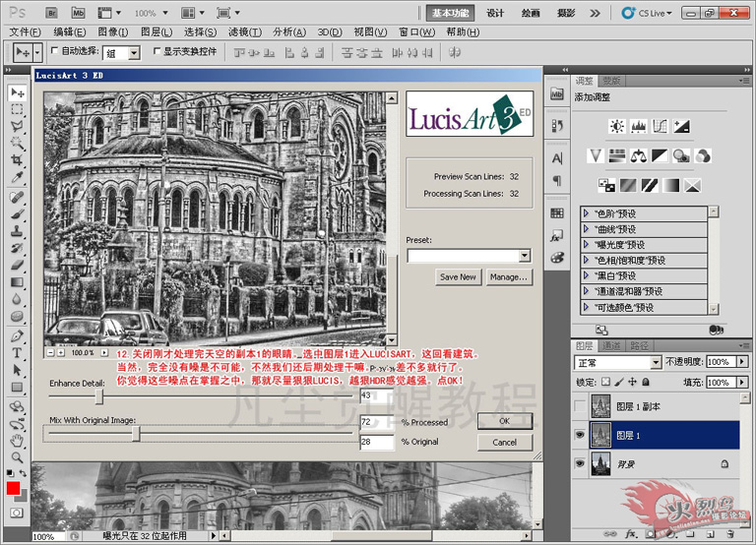Select the Healing Brush tool
Screen dimensions: 756x545
(x=18, y=197)
